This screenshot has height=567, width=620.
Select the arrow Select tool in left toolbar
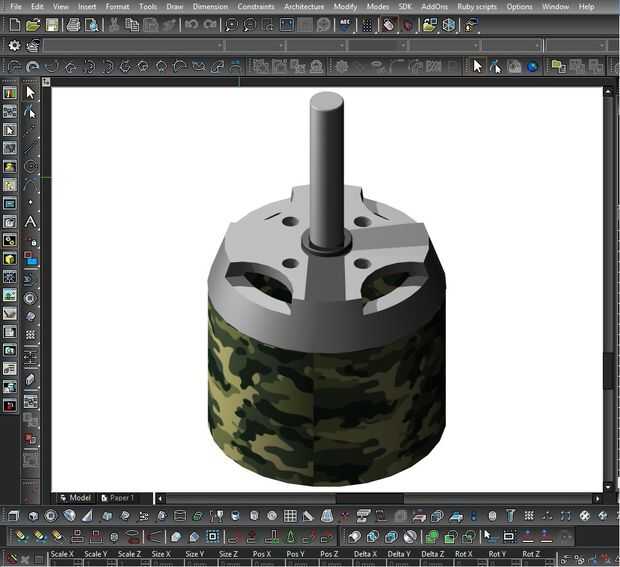coord(31,93)
